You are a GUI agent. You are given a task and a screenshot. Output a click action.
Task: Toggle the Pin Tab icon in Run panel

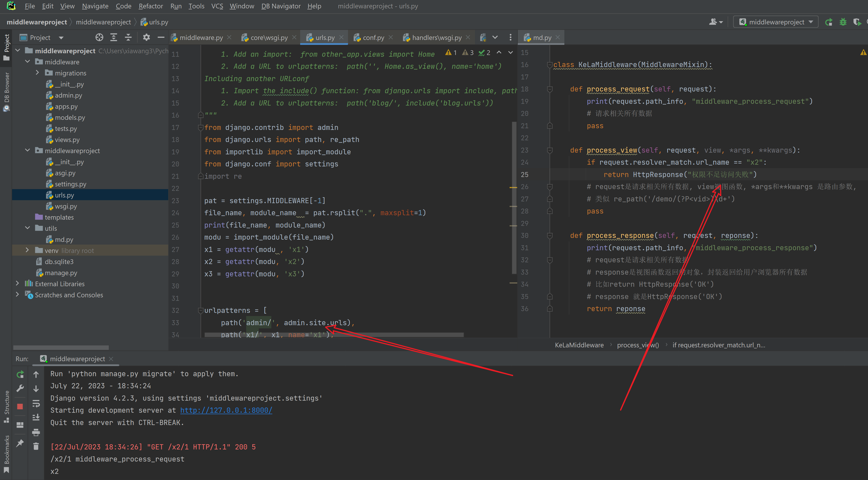pos(20,443)
